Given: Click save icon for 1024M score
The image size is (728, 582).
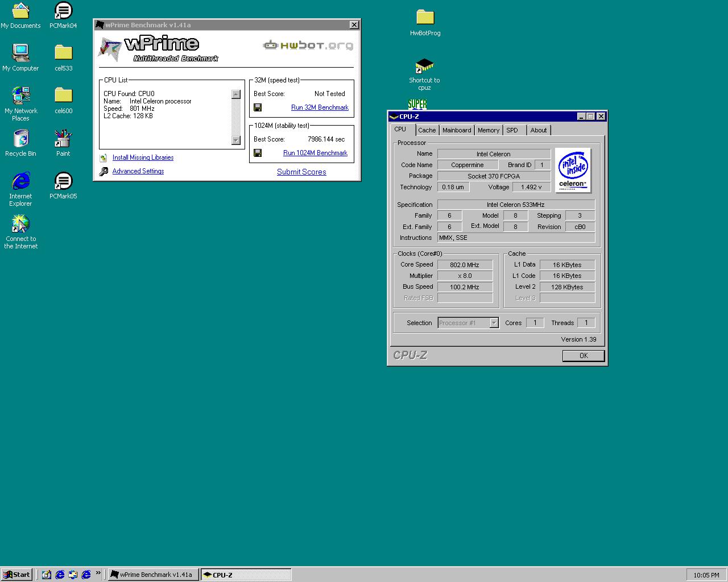Looking at the screenshot, I should [x=258, y=153].
